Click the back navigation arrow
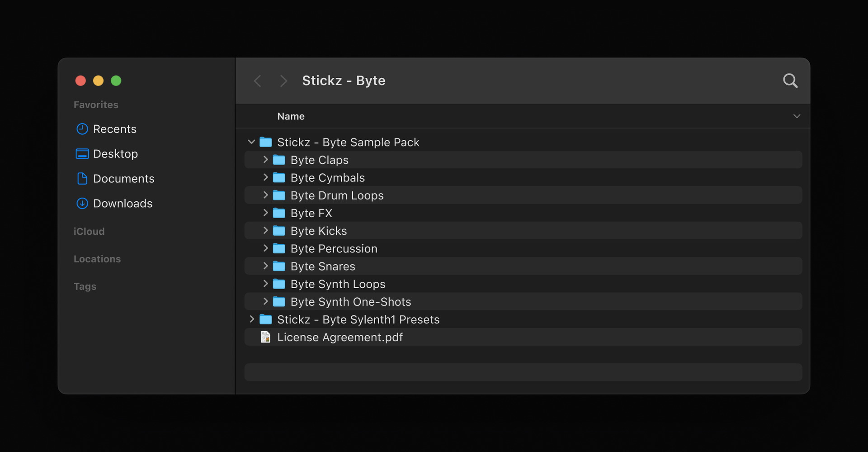This screenshot has height=452, width=868. (257, 81)
